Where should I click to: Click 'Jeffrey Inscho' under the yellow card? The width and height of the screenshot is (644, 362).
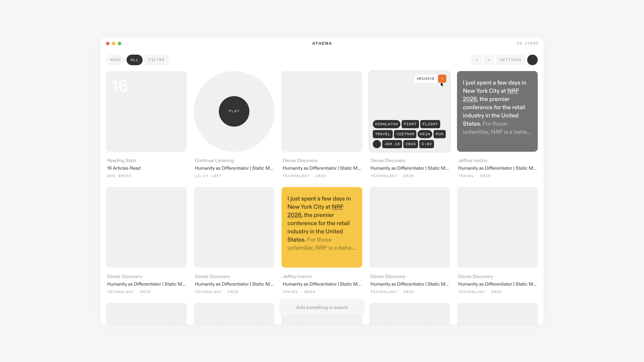click(x=297, y=277)
